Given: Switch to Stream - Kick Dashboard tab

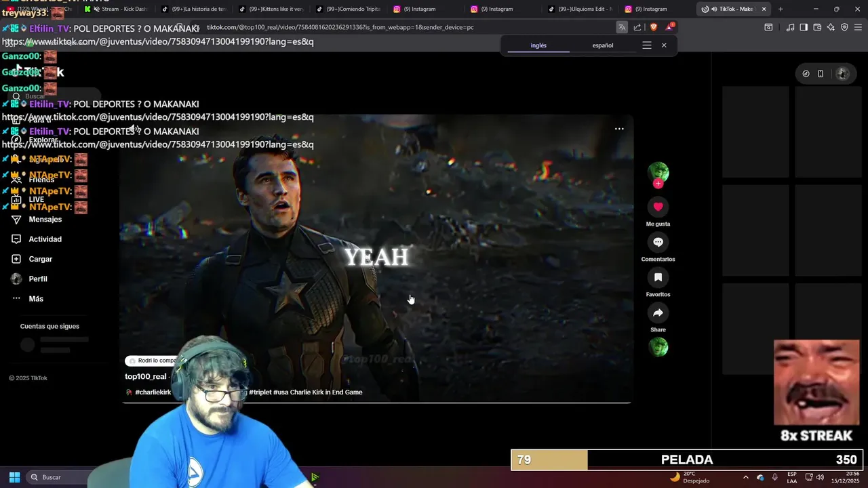Looking at the screenshot, I should [x=117, y=9].
